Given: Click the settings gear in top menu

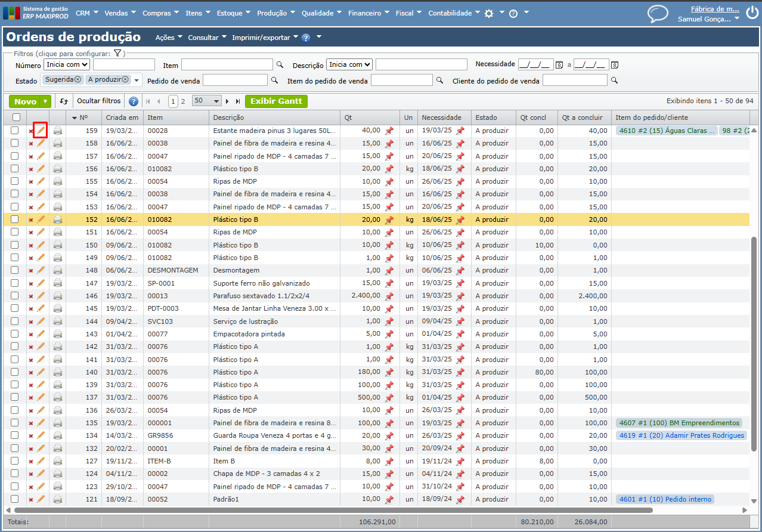Looking at the screenshot, I should coord(489,13).
